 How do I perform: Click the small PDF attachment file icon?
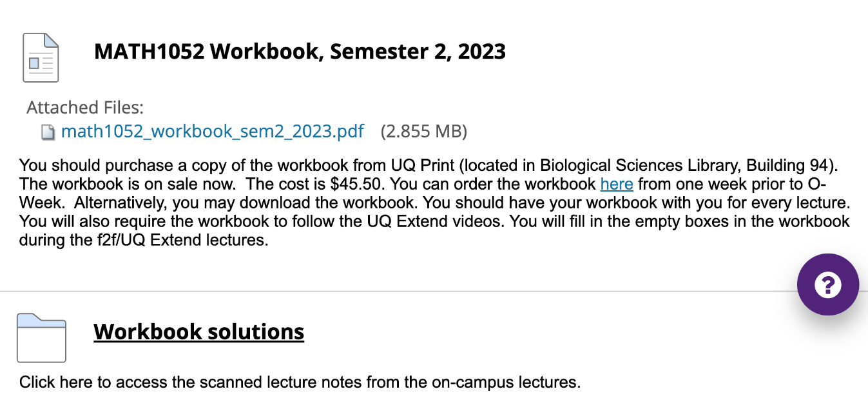tap(48, 132)
